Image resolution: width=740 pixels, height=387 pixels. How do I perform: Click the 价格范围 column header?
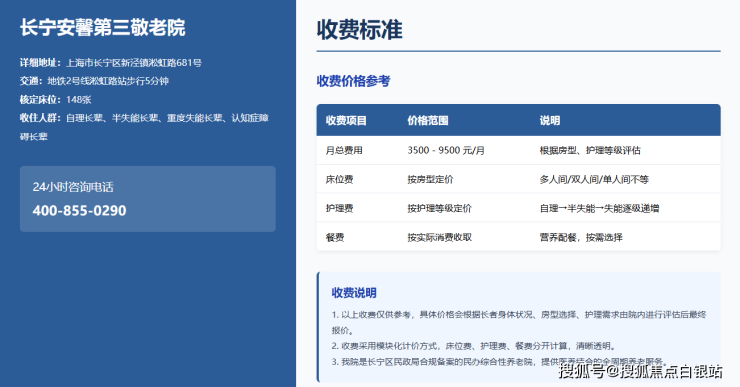[x=428, y=120]
